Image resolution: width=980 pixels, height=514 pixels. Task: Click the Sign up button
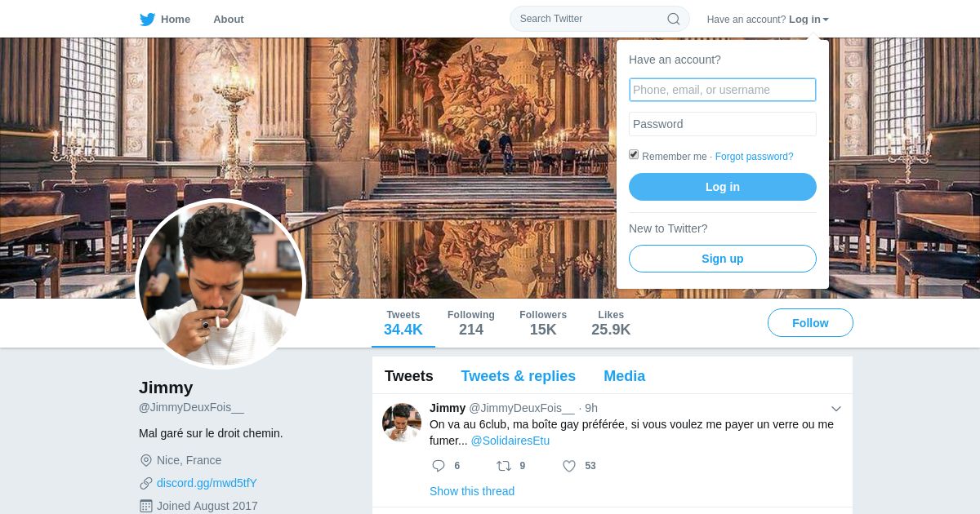tap(723, 259)
